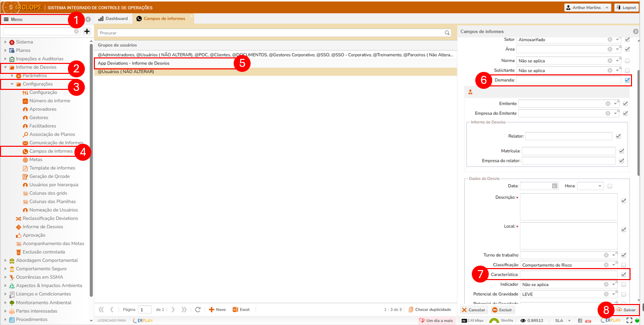Click the refresh icon in pagination bar
Viewport: 644px width, 325px height.
(198, 310)
